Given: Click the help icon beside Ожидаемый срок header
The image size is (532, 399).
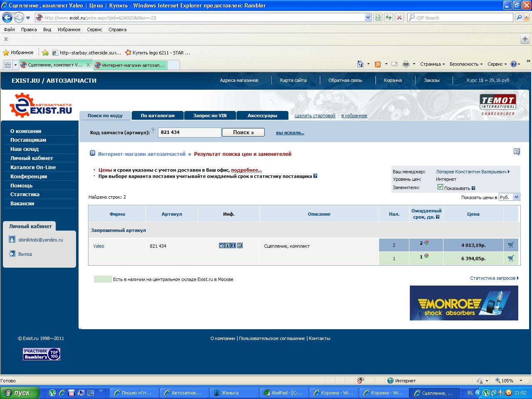Looking at the screenshot, I should [x=438, y=217].
